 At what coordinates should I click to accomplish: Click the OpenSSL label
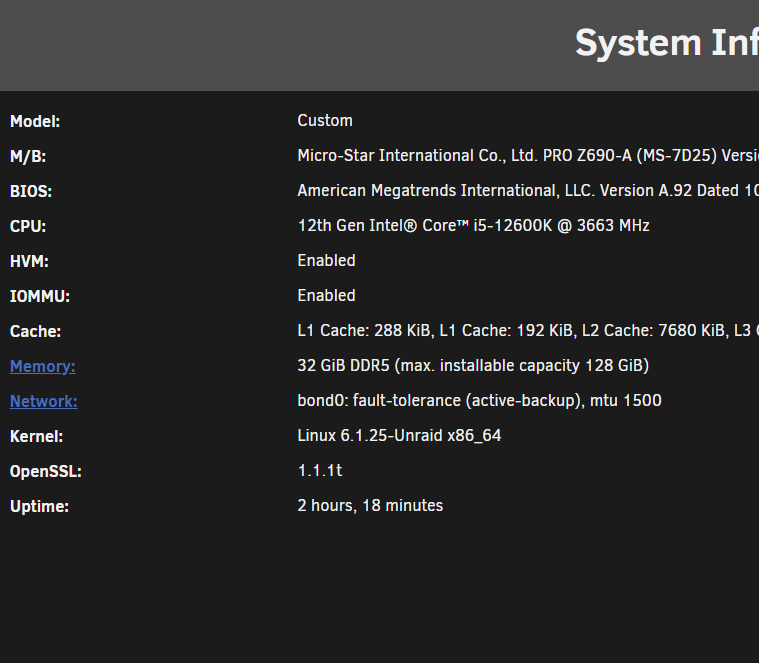coord(46,471)
